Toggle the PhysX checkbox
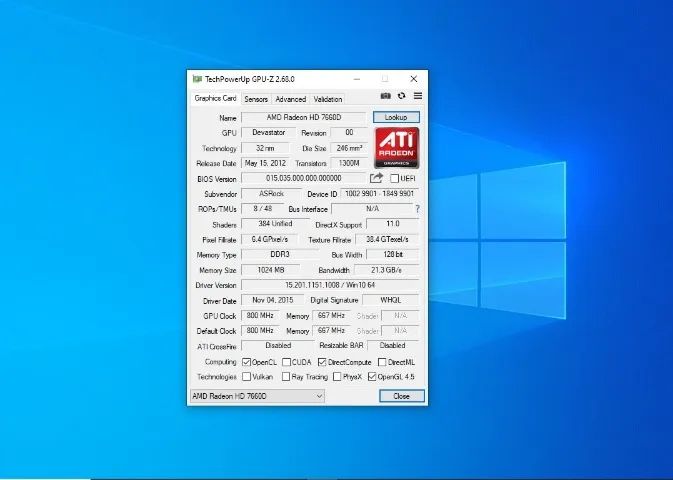 tap(337, 377)
